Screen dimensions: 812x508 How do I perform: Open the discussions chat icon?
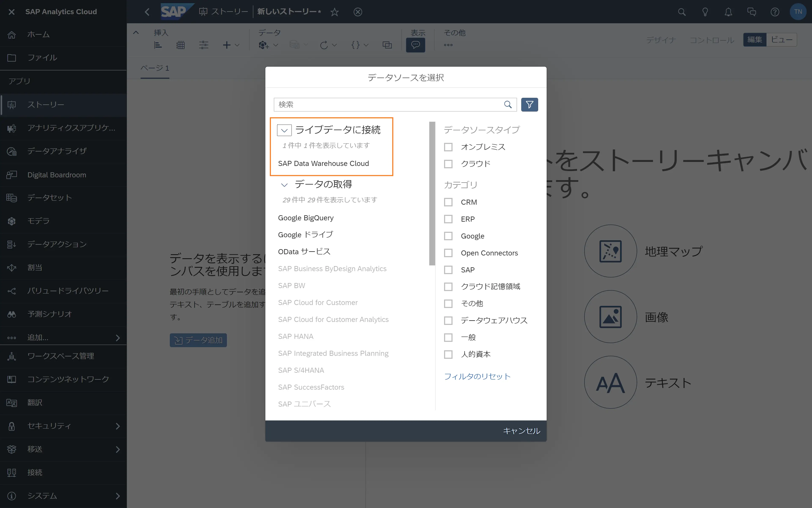pyautogui.click(x=752, y=12)
